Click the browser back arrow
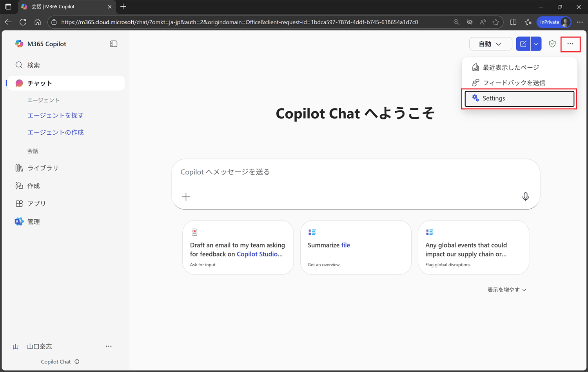588x372 pixels. pyautogui.click(x=8, y=22)
